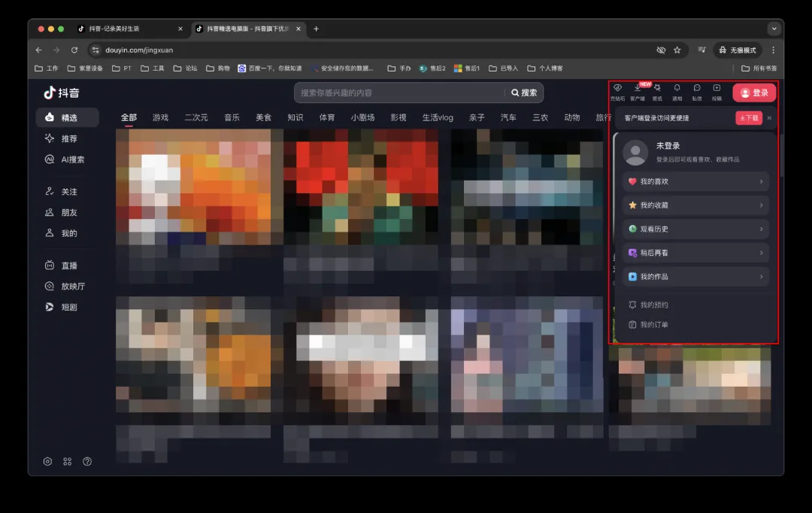This screenshot has width=812, height=513.
Task: Dismiss the client download banner
Action: [769, 118]
